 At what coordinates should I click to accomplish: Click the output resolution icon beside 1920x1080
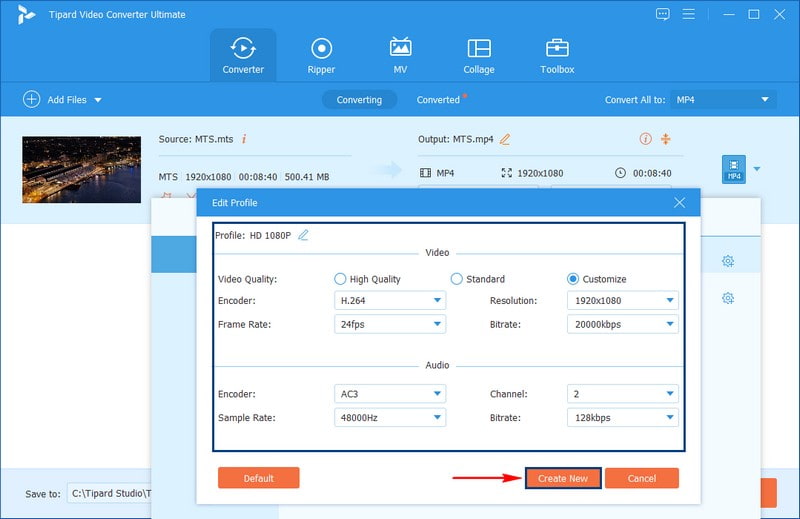tap(506, 173)
